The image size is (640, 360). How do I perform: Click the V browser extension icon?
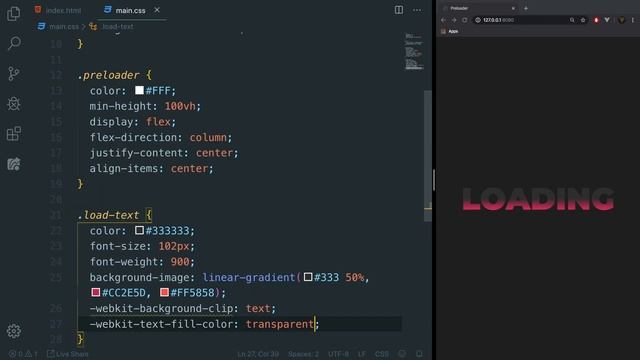pyautogui.click(x=607, y=20)
